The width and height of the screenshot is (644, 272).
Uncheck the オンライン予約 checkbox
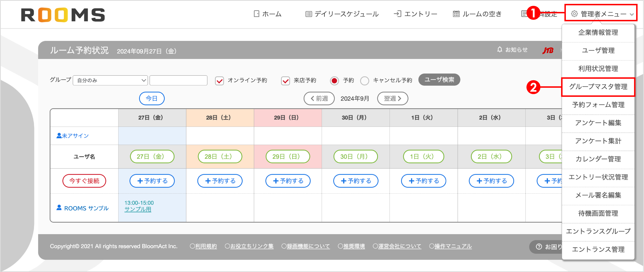[219, 80]
